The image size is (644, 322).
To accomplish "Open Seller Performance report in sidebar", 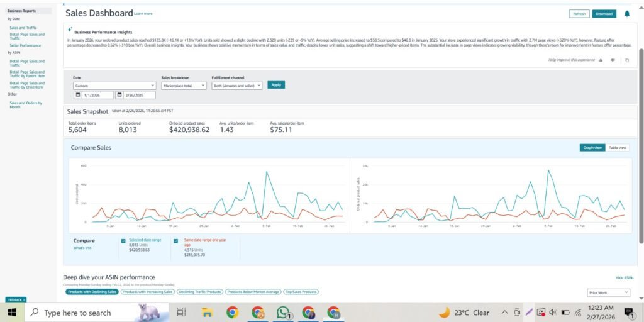I will [25, 46].
